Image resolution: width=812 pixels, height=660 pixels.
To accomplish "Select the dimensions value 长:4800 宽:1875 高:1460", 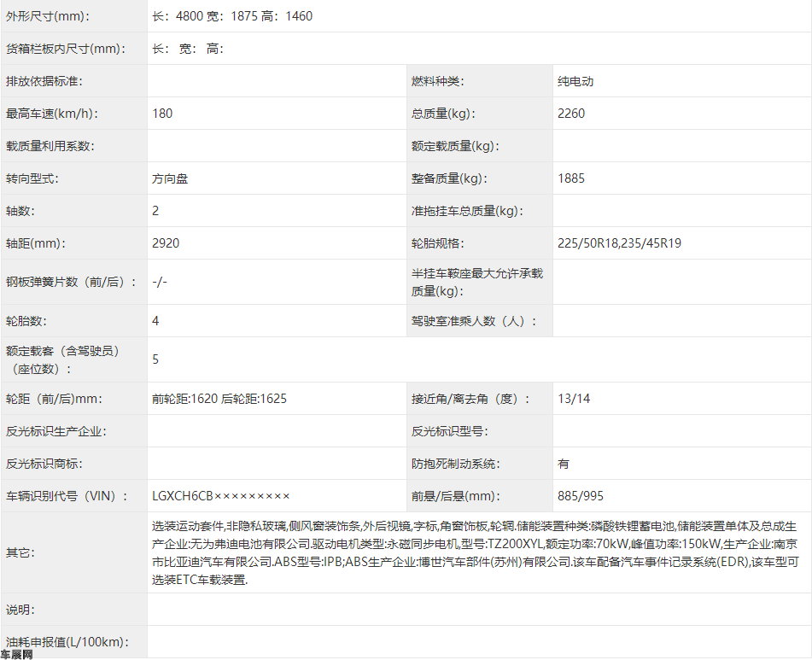I will click(232, 16).
